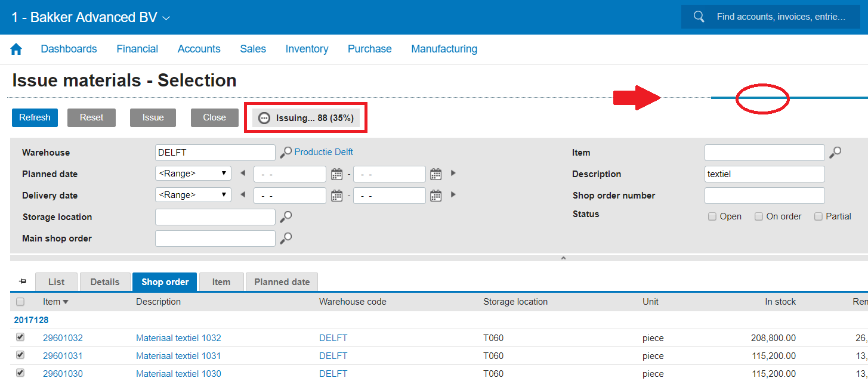
Task: Click the Shop order number field
Action: (x=764, y=196)
